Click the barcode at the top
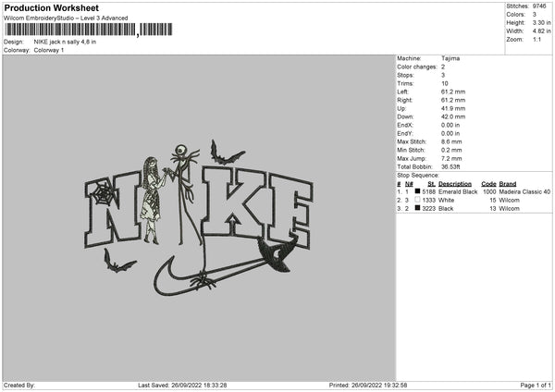555x392 pixels. tap(89, 30)
